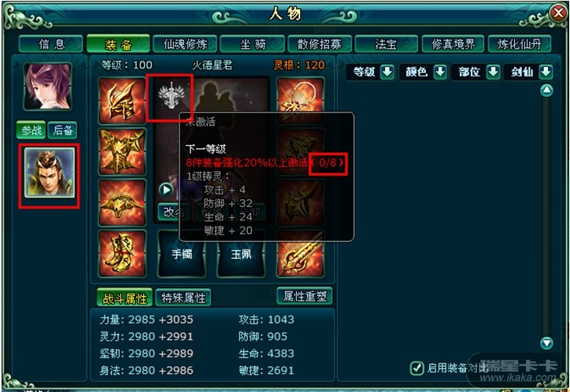Click the 属性重塑 button

(x=305, y=297)
